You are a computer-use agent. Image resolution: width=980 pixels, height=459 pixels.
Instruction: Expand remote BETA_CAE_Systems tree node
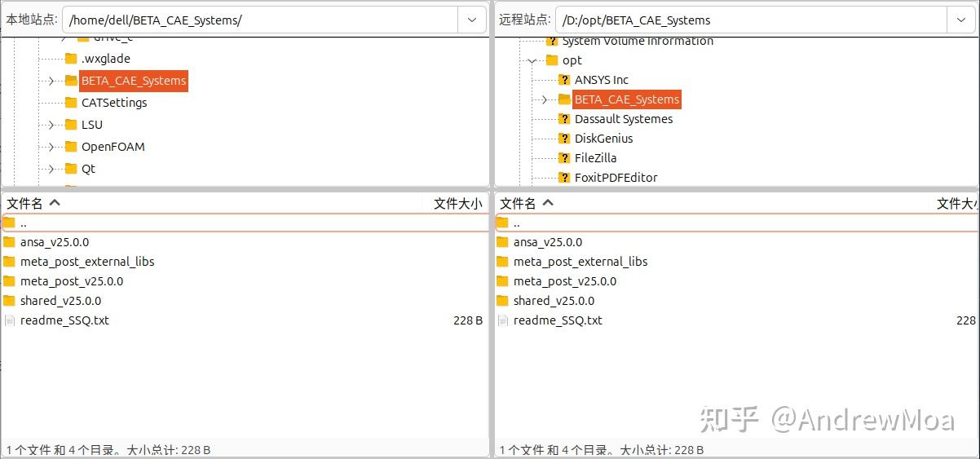(x=545, y=99)
